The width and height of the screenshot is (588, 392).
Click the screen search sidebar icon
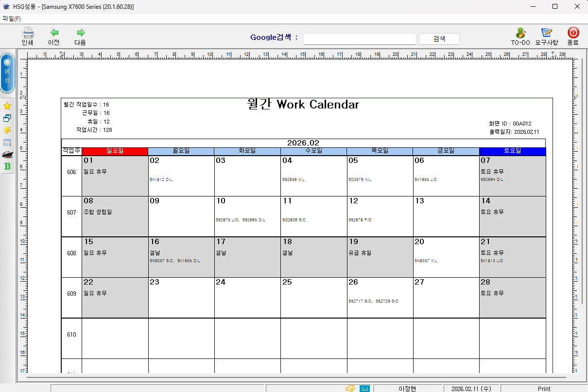[7, 143]
